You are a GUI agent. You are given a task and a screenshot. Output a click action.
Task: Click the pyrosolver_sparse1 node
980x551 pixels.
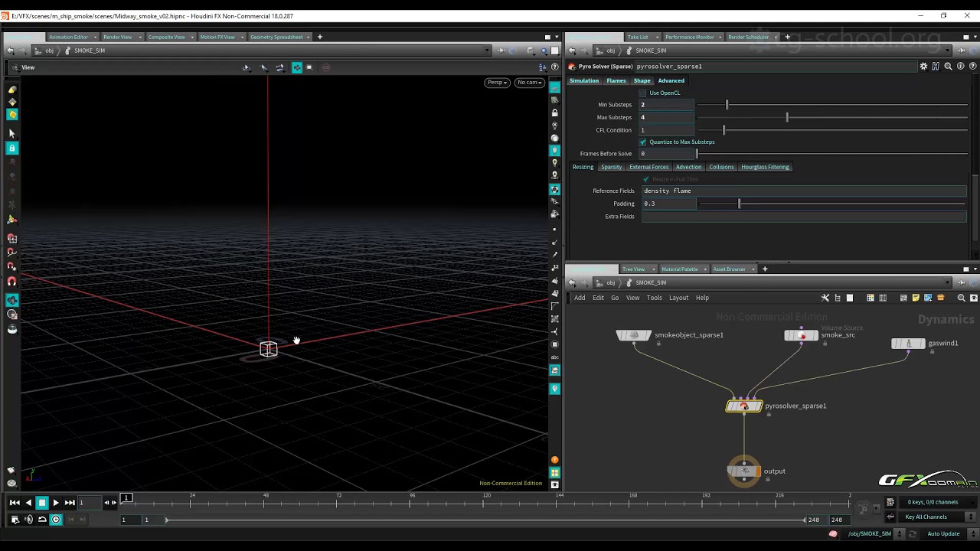coord(744,406)
